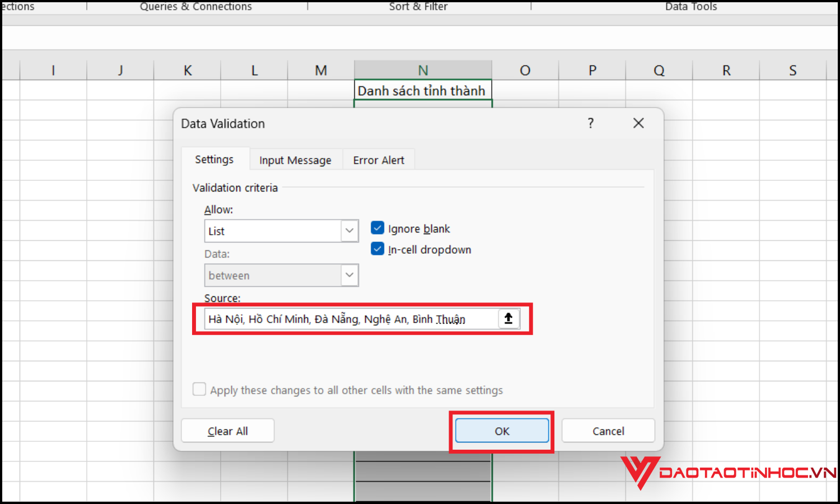Select column N header

[422, 69]
